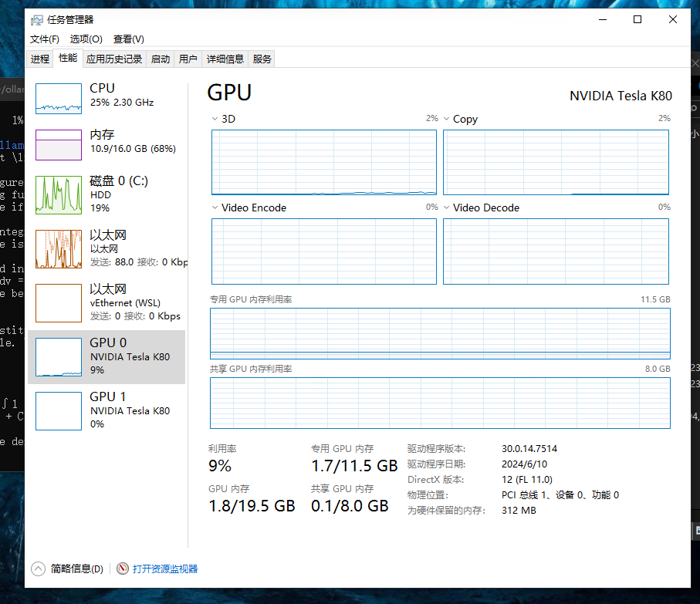The image size is (700, 604).
Task: Select the 内存 memory graph thumbnail
Action: (59, 145)
